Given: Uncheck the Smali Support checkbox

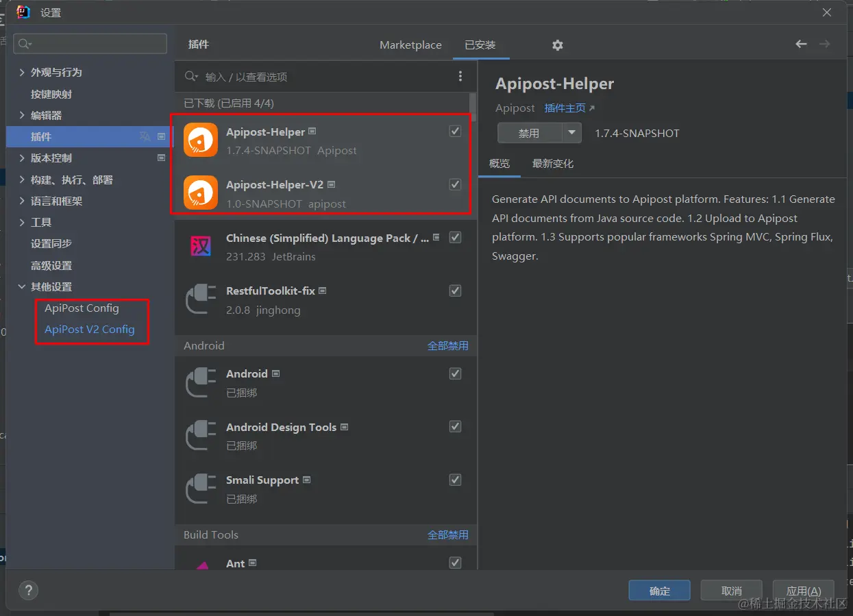Looking at the screenshot, I should pos(455,480).
